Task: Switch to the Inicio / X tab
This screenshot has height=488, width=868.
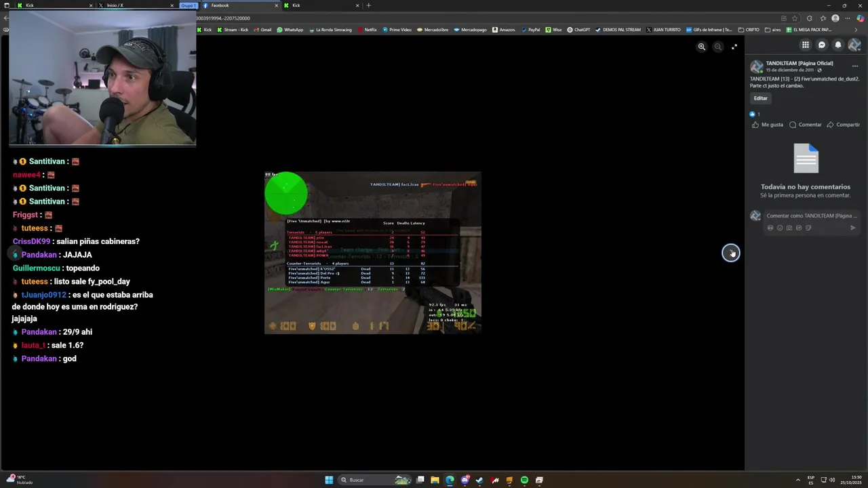Action: (135, 5)
